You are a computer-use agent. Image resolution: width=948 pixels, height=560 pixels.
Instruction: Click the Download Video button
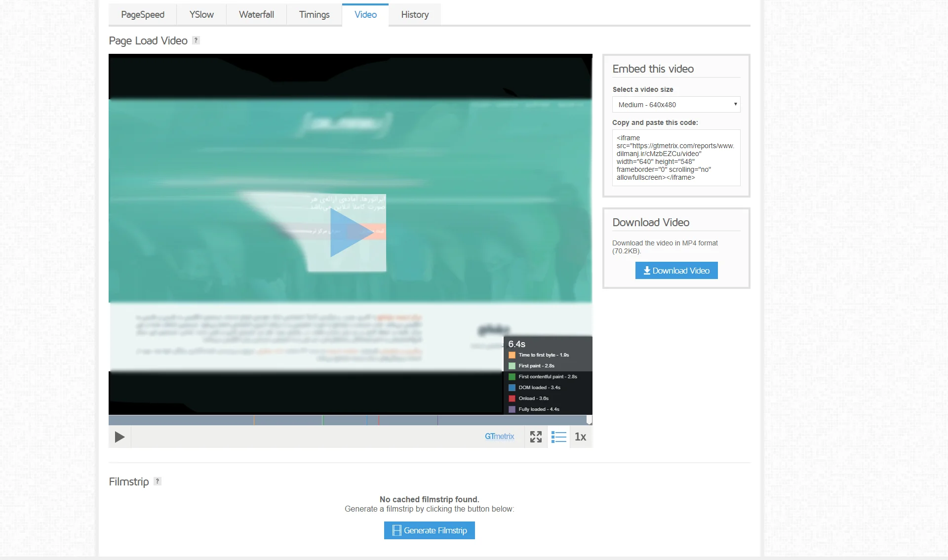coord(676,271)
